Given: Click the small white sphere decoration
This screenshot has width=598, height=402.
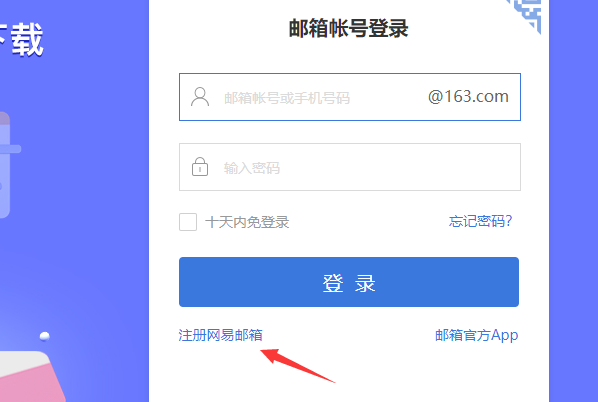Looking at the screenshot, I should (x=45, y=336).
